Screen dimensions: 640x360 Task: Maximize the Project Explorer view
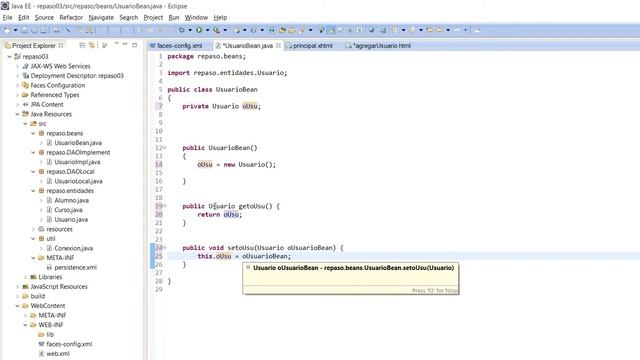pos(135,45)
